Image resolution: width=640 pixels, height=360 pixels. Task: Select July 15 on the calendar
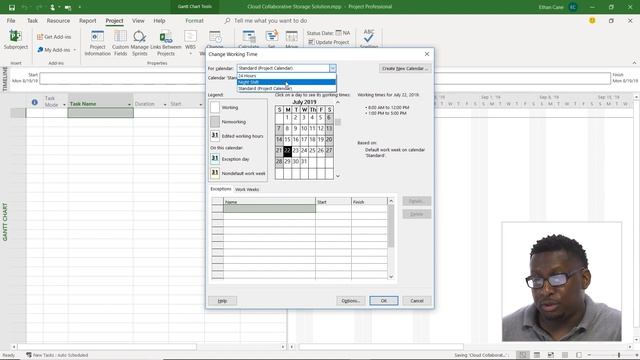coord(287,140)
